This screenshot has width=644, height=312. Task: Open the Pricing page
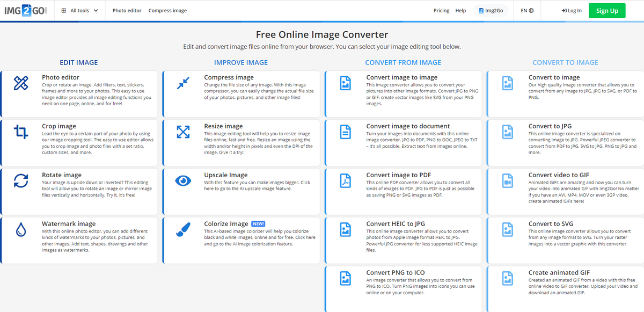(441, 10)
